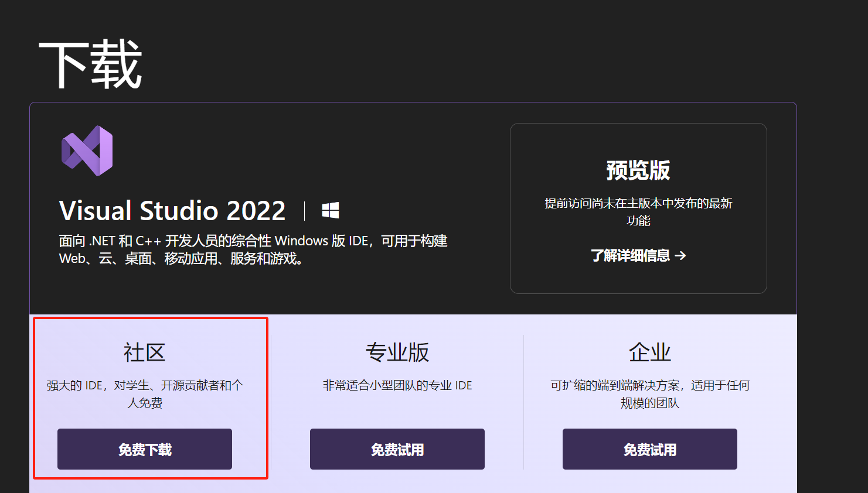868x493 pixels.
Task: Open the 了解详细信息 link for preview version
Action: tap(638, 255)
